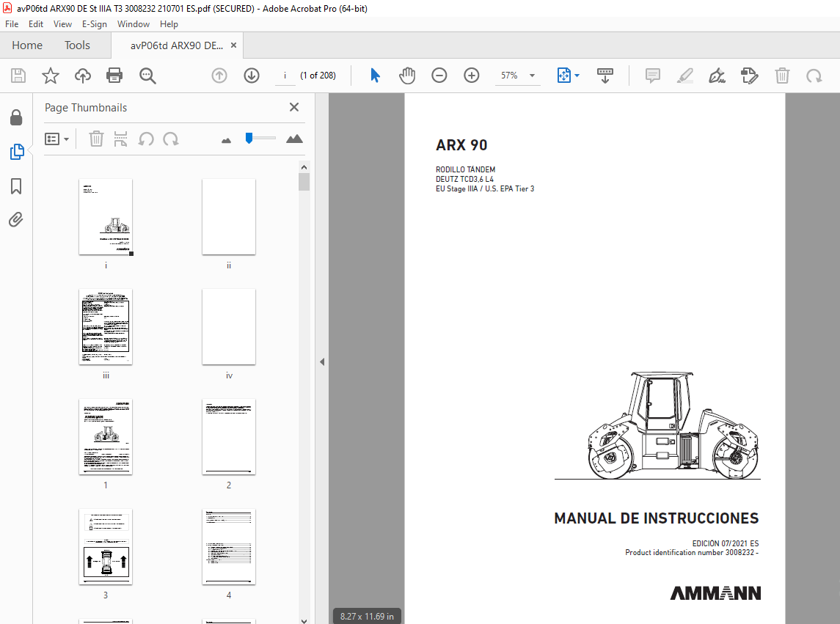
Task: Enlarge thumbnail size large mountain icon
Action: pyautogui.click(x=294, y=139)
